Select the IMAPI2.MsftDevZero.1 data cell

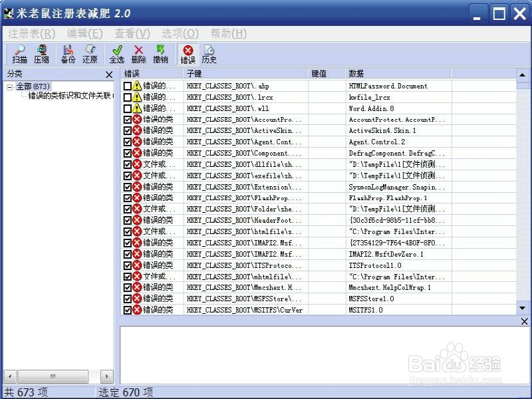click(x=386, y=254)
